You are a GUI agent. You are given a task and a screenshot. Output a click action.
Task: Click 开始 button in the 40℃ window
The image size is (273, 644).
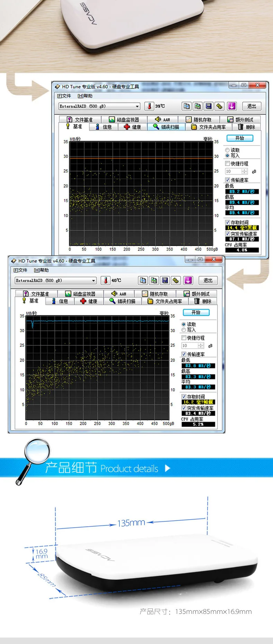pos(196,312)
